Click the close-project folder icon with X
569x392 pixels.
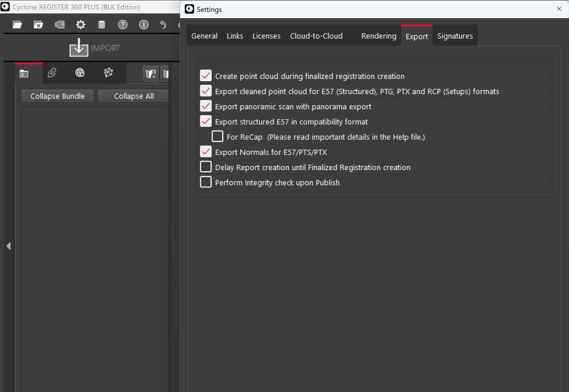[x=38, y=25]
